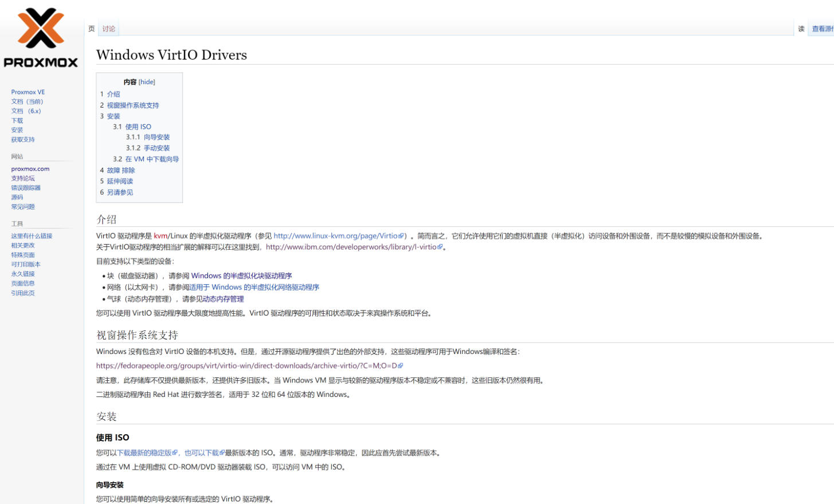
Task: Click the red kvm link
Action: pos(160,236)
